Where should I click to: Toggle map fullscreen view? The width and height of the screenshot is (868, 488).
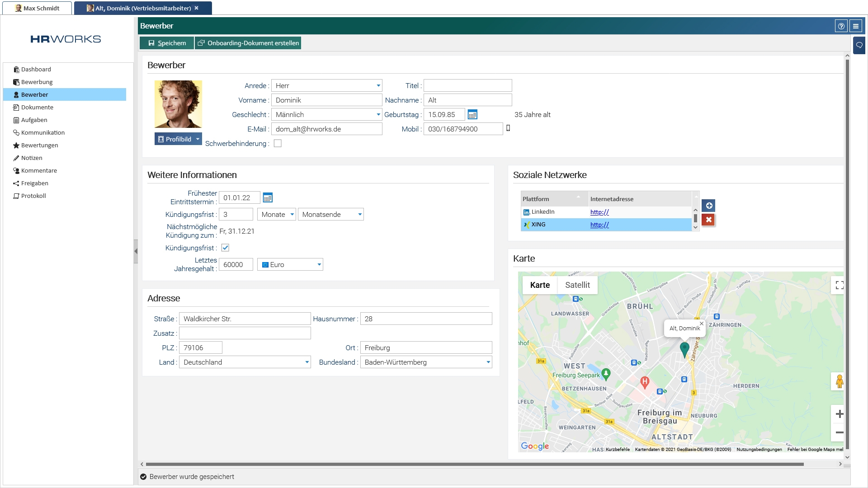pos(840,285)
